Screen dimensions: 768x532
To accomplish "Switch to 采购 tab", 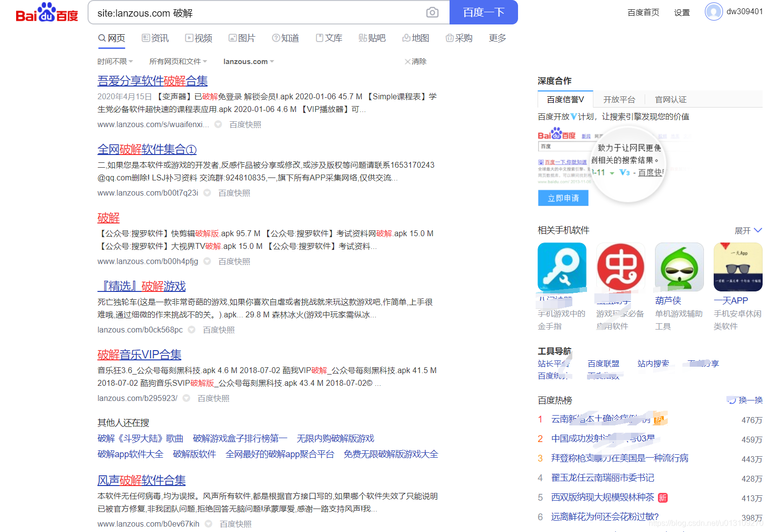I will coord(459,38).
